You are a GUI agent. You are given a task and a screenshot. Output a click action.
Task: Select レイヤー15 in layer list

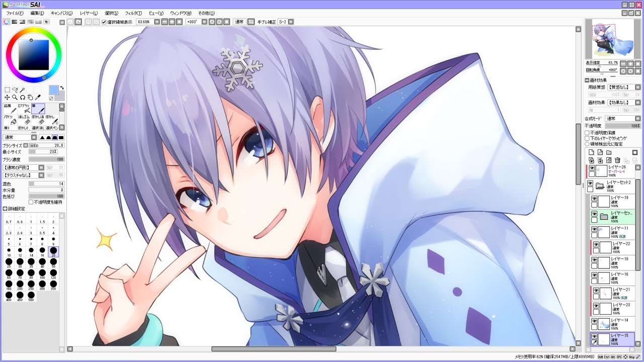point(612,339)
